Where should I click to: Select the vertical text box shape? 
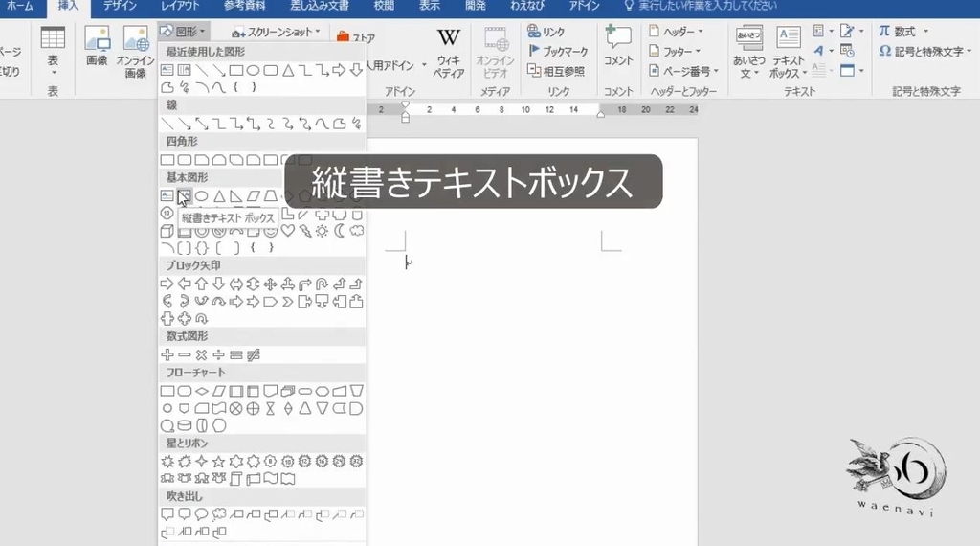[184, 195]
